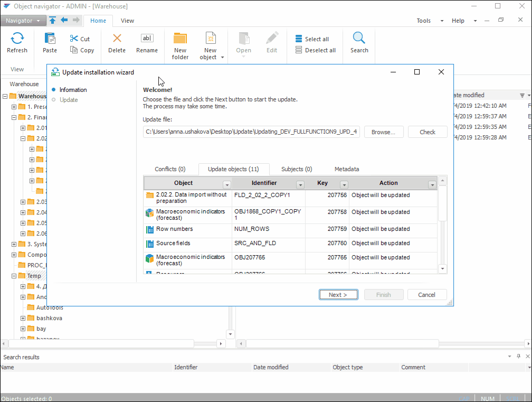Image resolution: width=532 pixels, height=402 pixels.
Task: Click the Rename icon
Action: point(147,39)
